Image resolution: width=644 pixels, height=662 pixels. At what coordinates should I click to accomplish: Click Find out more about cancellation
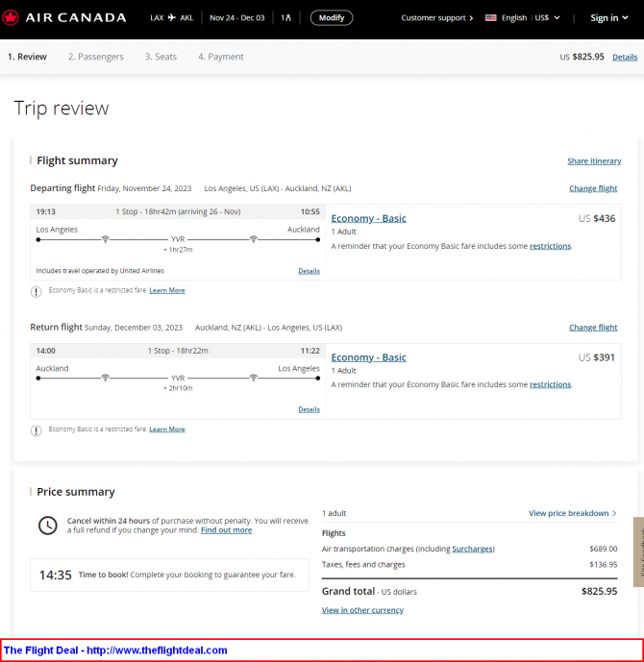(x=226, y=529)
